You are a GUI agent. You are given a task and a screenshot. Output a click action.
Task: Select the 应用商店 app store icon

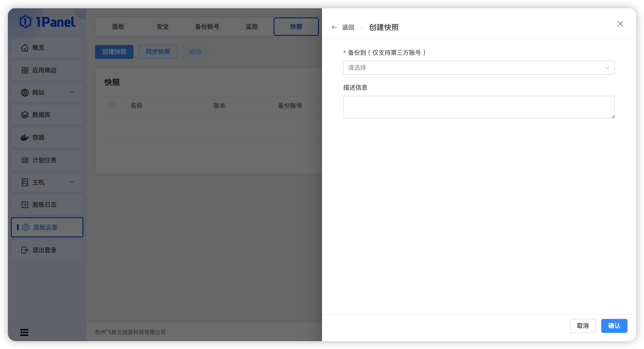tap(25, 70)
